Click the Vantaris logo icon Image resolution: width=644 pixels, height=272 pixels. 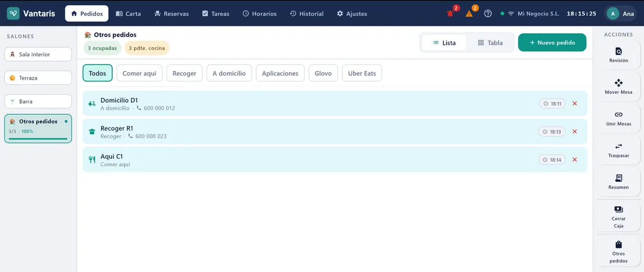[x=13, y=13]
